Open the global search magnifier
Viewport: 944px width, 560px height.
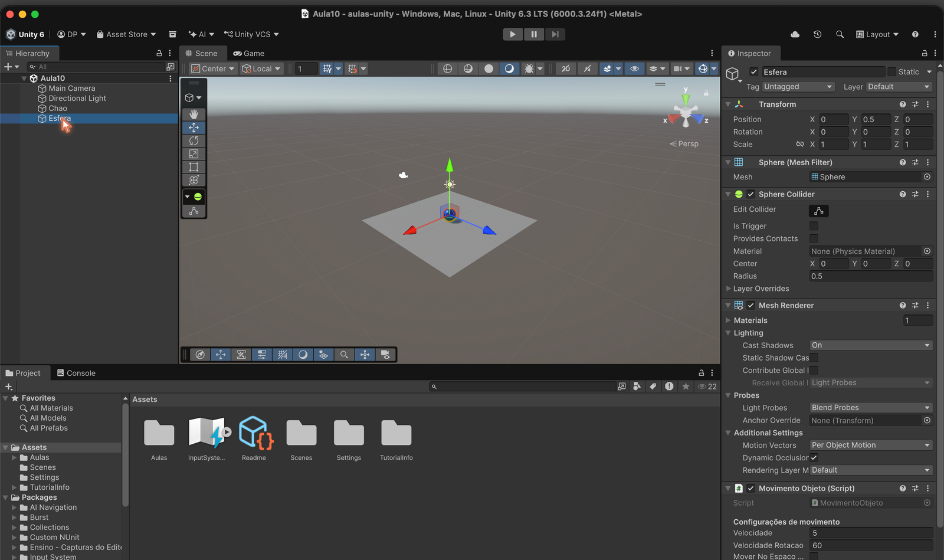point(840,34)
